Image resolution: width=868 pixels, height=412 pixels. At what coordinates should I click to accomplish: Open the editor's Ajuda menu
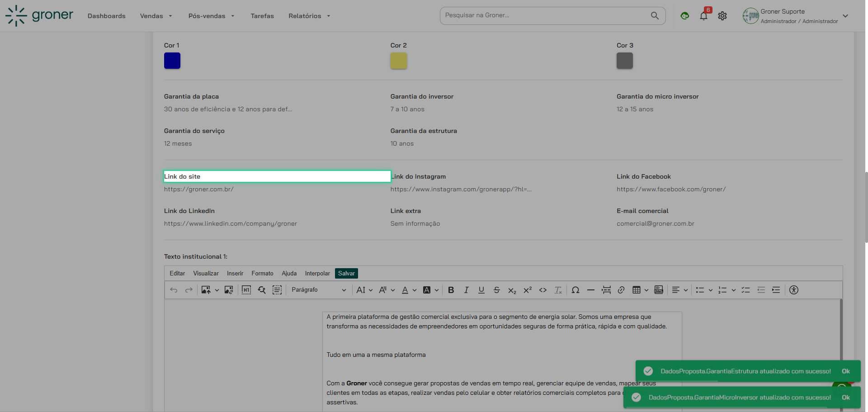[x=289, y=273]
